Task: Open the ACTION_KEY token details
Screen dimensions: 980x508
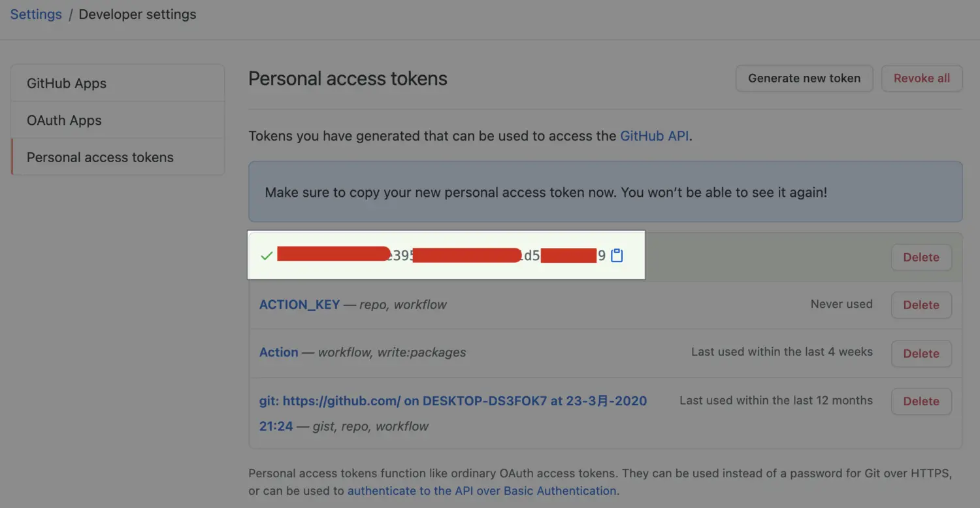Action: point(299,305)
